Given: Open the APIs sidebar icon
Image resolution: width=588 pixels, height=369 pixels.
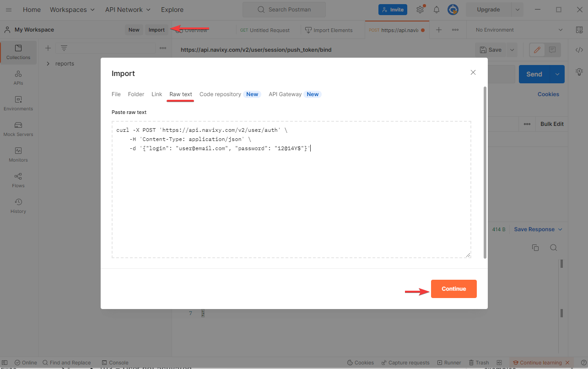Looking at the screenshot, I should coord(18,78).
